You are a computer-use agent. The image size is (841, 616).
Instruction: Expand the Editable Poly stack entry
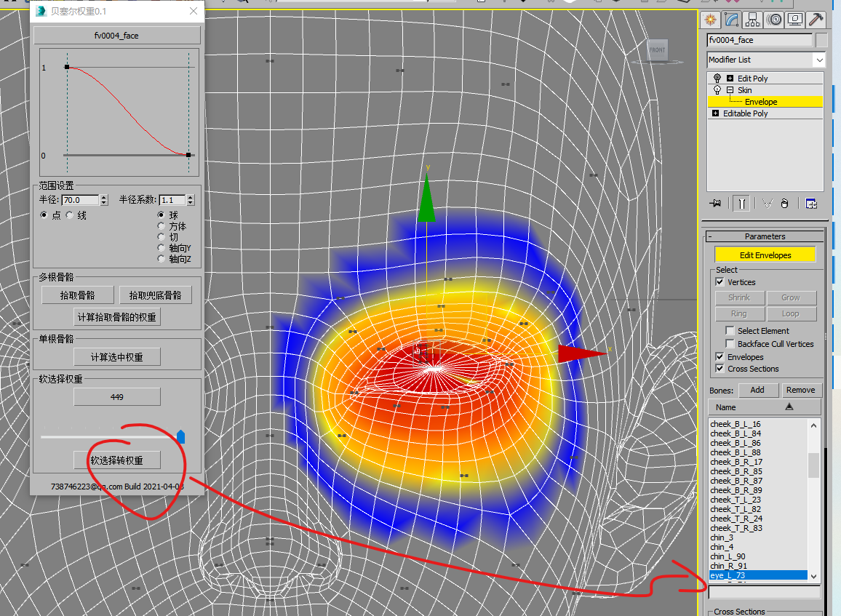(x=715, y=113)
